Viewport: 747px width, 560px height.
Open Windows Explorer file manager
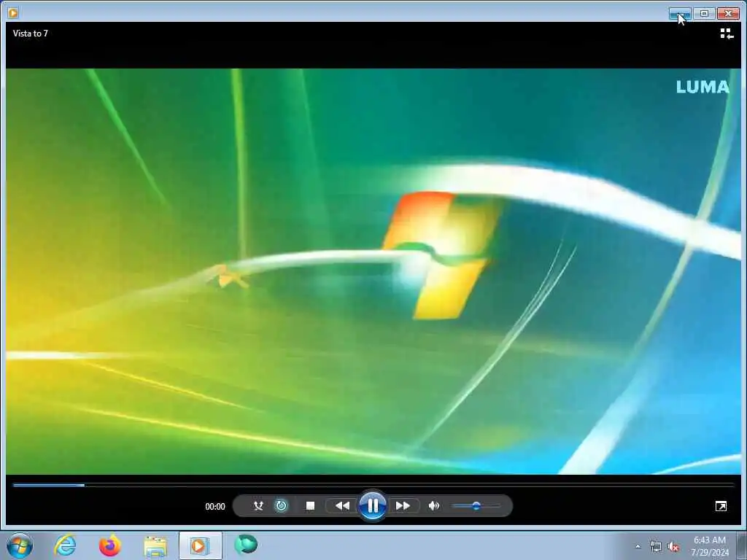(x=155, y=546)
